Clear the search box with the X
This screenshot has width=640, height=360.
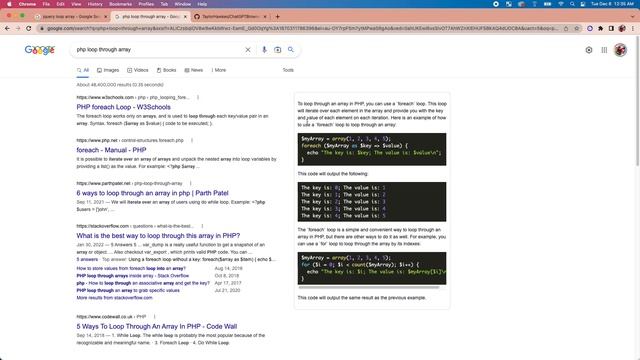coord(248,50)
